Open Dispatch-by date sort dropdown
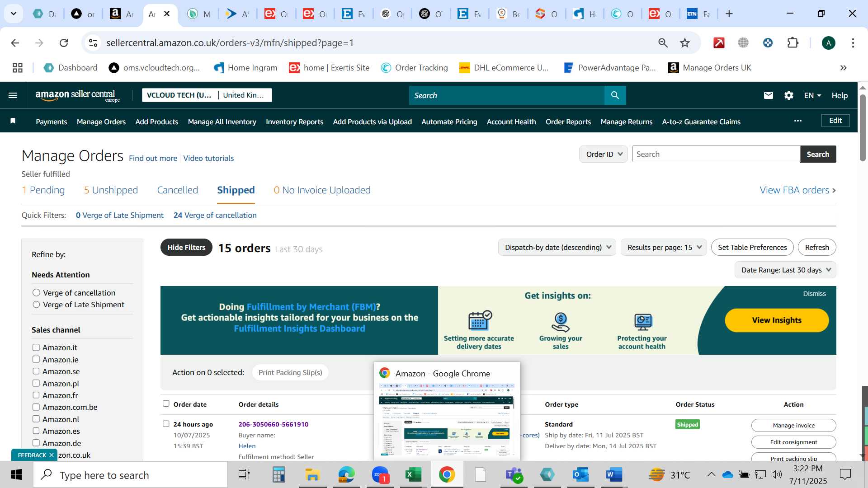868x488 pixels. point(557,247)
